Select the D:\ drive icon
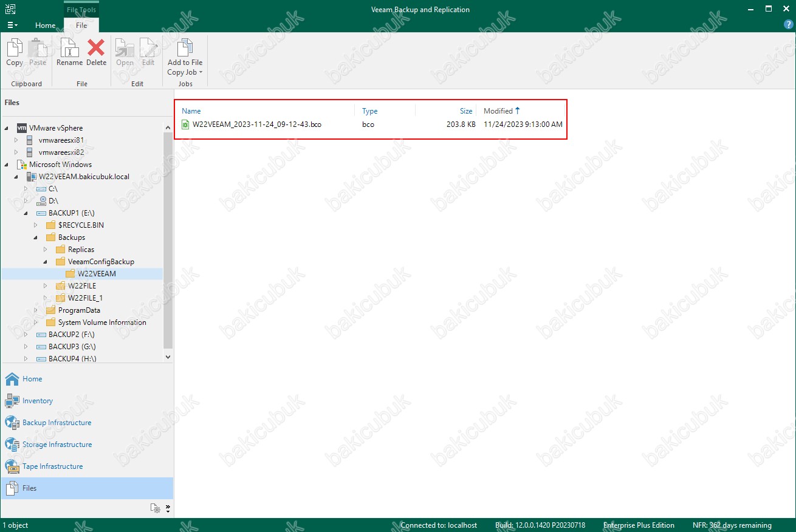 point(41,201)
